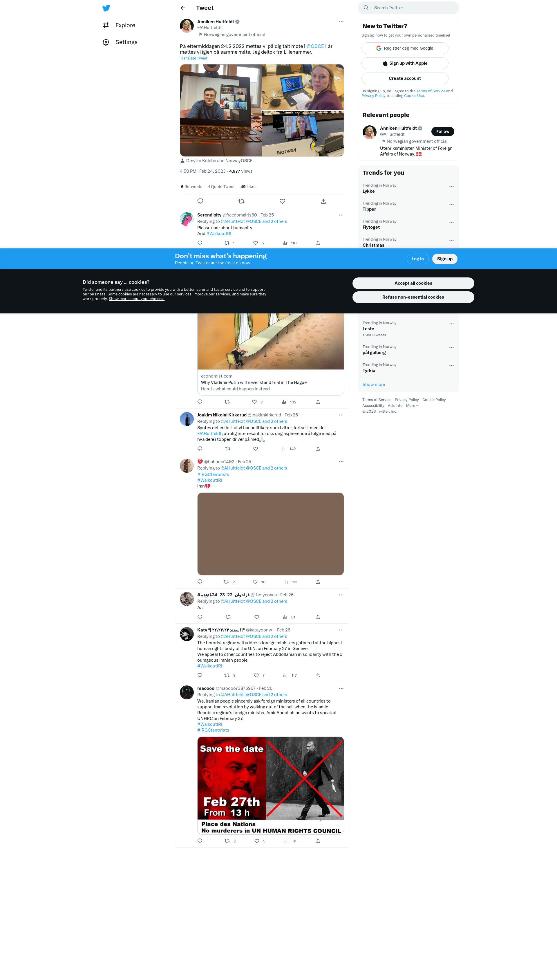Viewport: 557px width, 980px height.
Task: Open the 'Save the date' image
Action: 270,785
